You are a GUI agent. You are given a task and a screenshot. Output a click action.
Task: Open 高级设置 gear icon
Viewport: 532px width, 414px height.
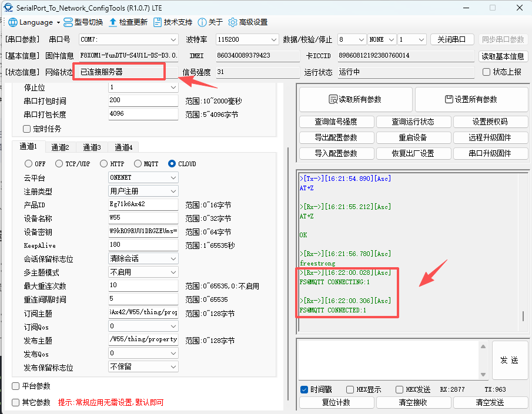coord(233,22)
